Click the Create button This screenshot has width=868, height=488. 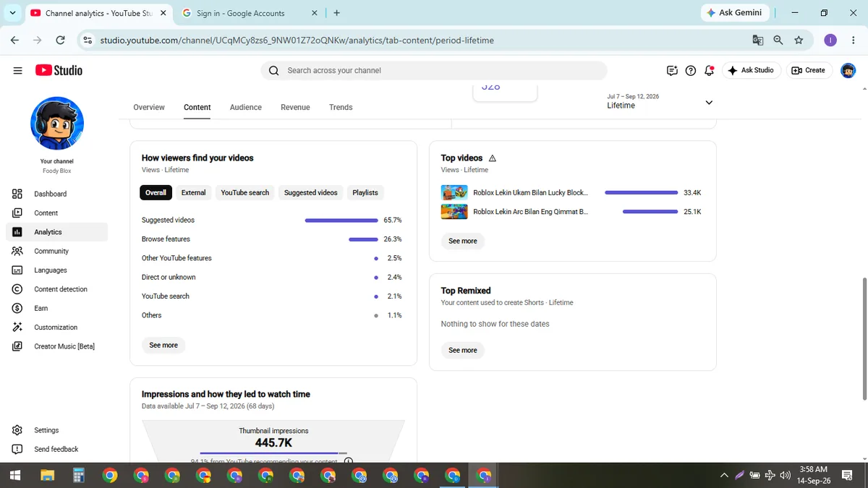[x=809, y=70]
